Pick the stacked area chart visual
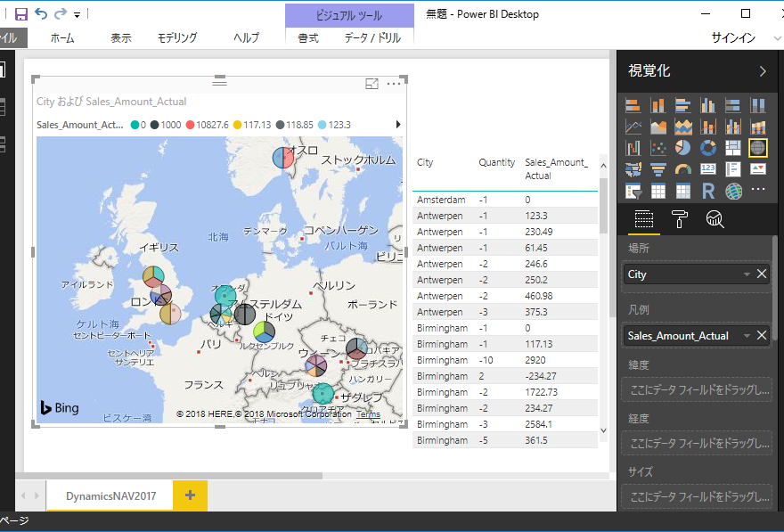The width and height of the screenshot is (784, 532). point(683,127)
